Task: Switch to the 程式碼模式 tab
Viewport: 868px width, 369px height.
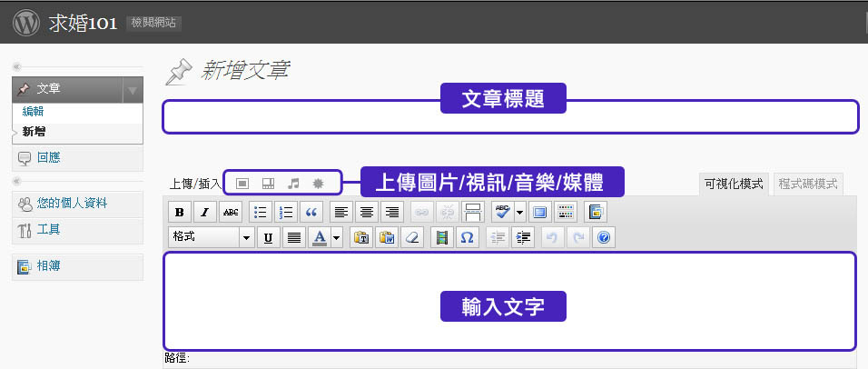Action: (808, 183)
